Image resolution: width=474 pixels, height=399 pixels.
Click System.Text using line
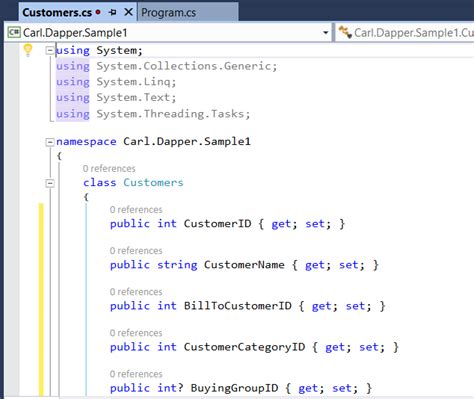116,97
